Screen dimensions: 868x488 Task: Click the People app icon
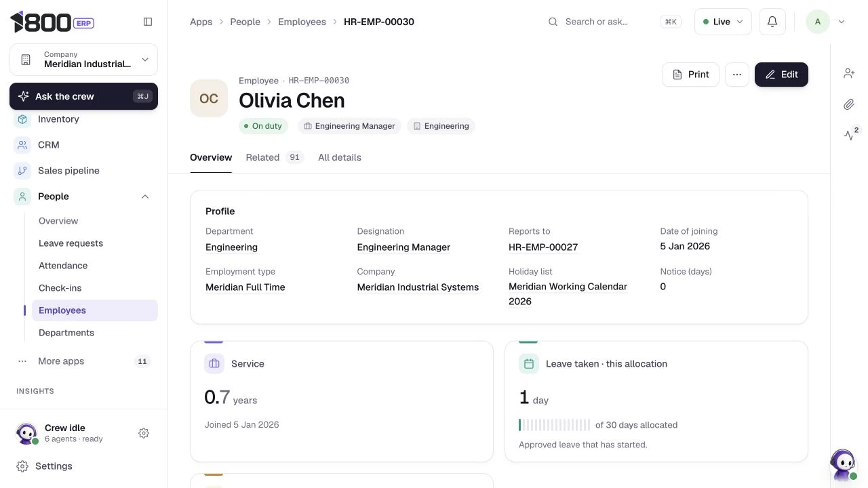22,197
